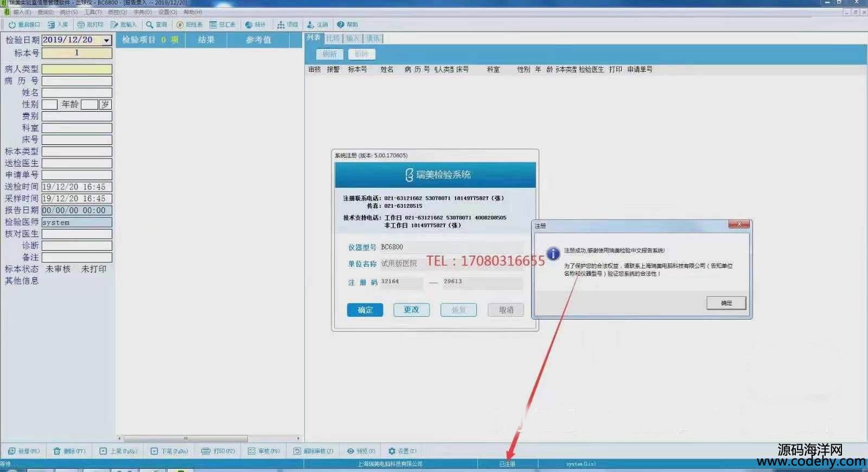Click the 重启接口 restart-interface toolbar icon

[x=12, y=25]
